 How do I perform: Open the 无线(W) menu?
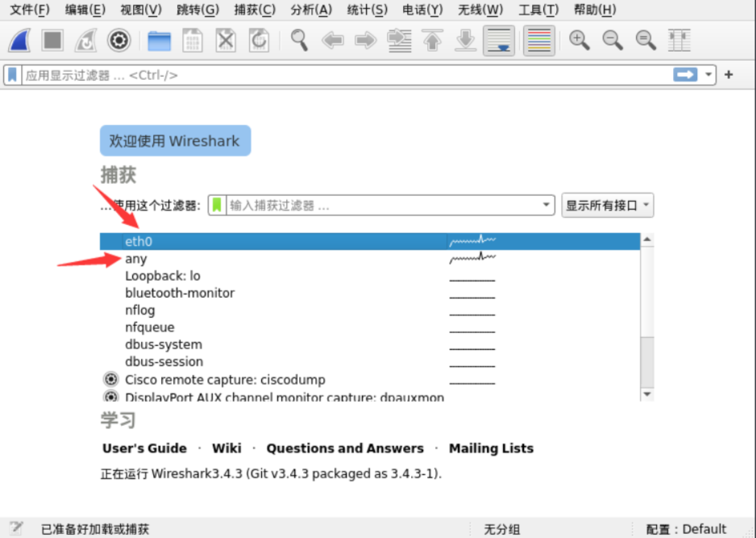coord(480,10)
